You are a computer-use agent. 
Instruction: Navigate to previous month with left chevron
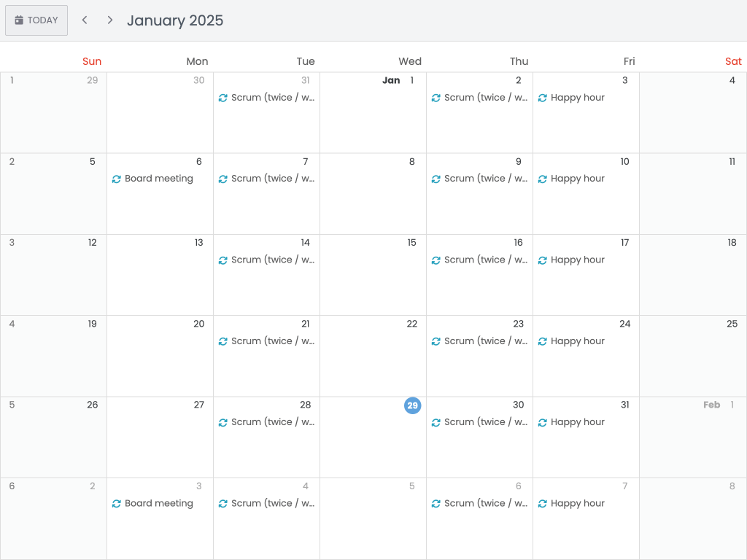point(84,20)
